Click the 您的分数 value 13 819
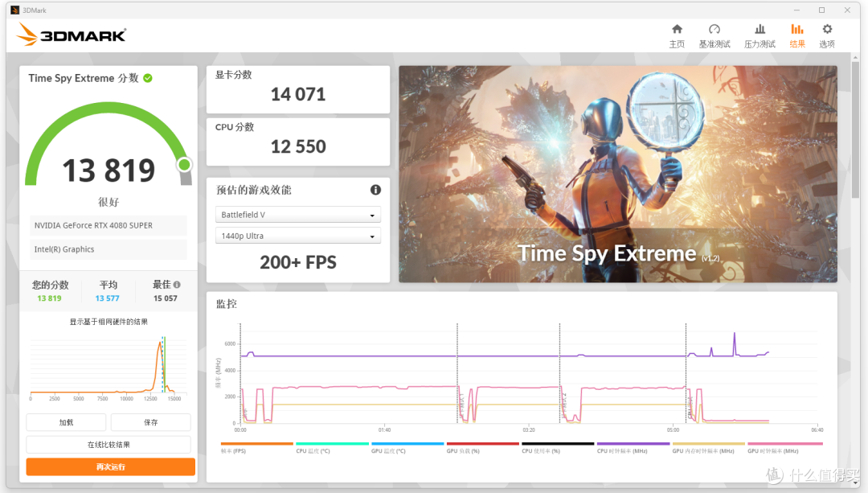Screen dimensions: 868x493 click(49, 298)
